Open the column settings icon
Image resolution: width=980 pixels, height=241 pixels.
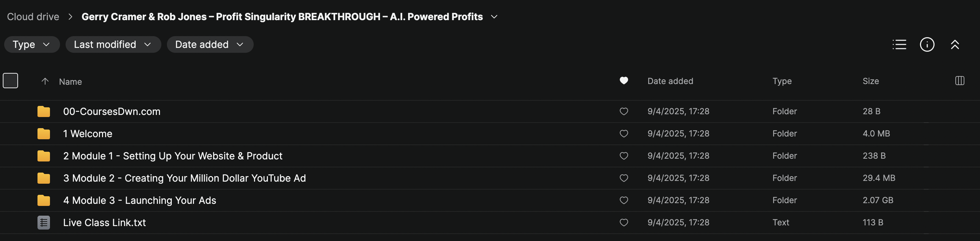[960, 81]
